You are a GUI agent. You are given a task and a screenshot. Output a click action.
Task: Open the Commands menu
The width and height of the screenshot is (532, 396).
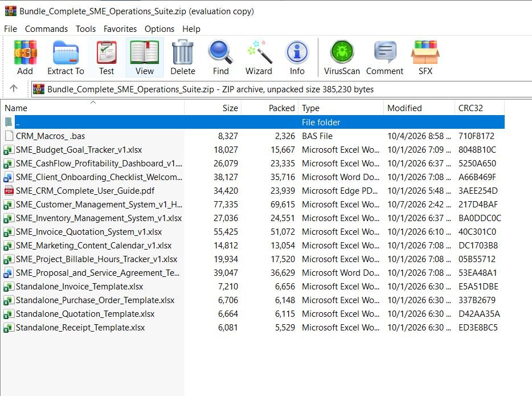[x=47, y=29]
